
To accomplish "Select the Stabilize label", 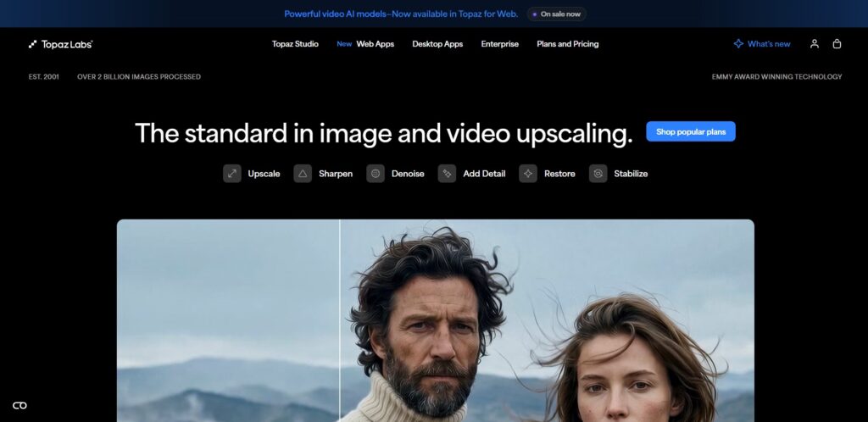I will point(631,174).
